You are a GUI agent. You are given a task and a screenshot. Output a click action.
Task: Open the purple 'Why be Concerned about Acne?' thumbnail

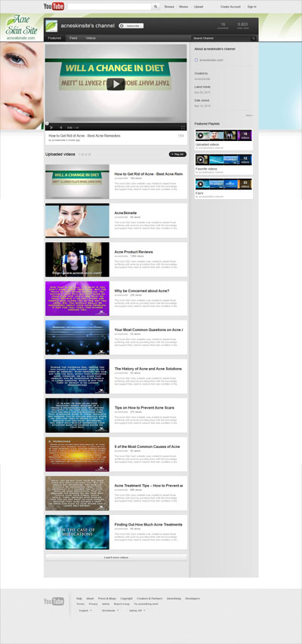pos(77,298)
